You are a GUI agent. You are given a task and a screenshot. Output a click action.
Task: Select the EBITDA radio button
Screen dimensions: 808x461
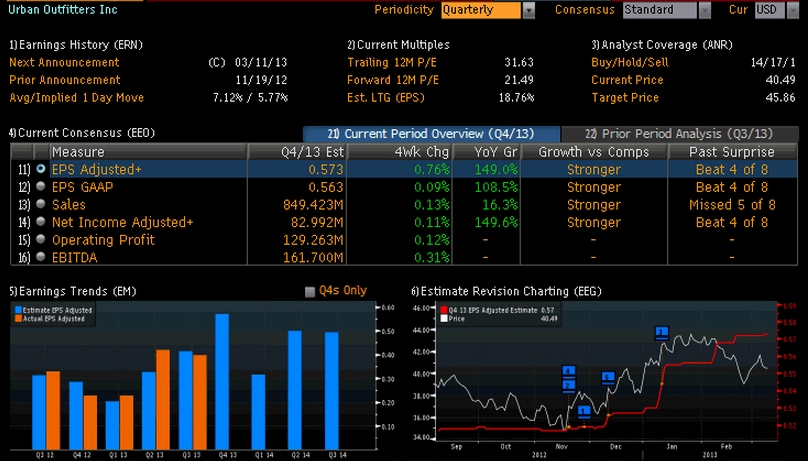(x=41, y=257)
